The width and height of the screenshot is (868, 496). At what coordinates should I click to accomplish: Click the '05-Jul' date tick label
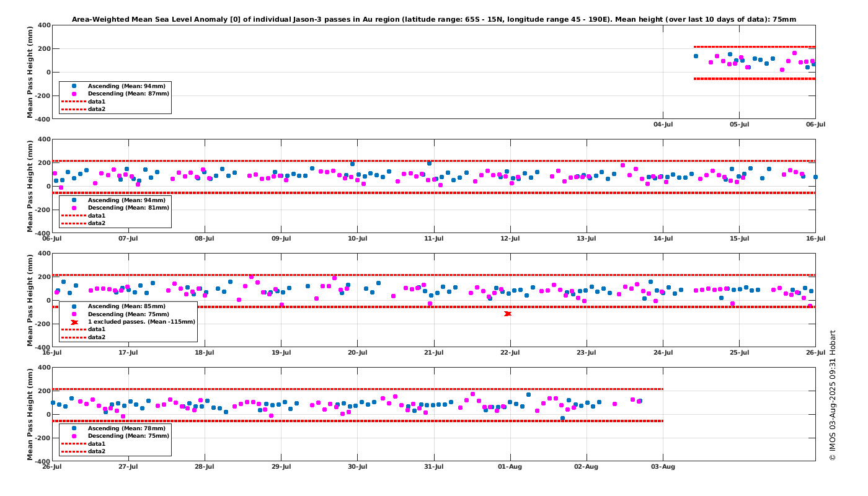pos(740,125)
